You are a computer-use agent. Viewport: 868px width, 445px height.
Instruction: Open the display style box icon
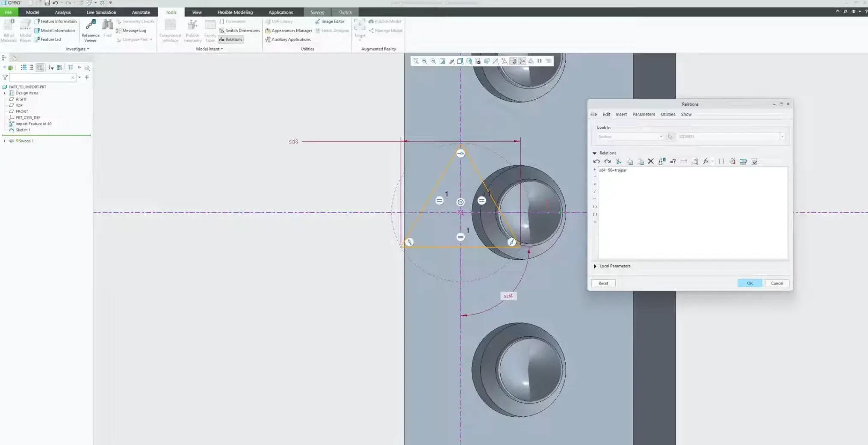(x=460, y=61)
